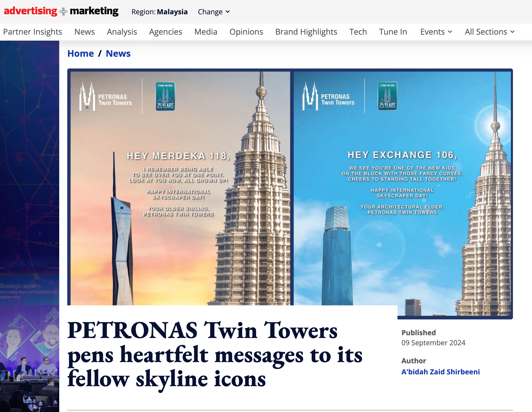The width and height of the screenshot is (532, 412).
Task: Click the advertising+marketing site logo
Action: coord(61,11)
